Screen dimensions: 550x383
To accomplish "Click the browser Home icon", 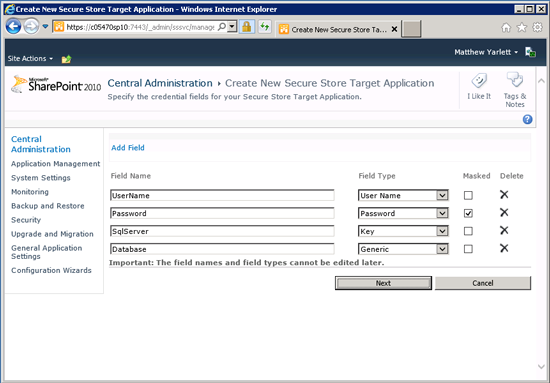I will (506, 27).
